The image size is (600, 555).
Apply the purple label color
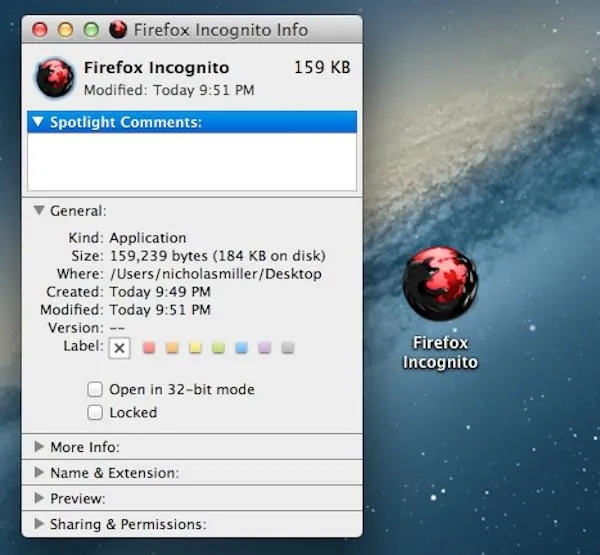point(264,348)
